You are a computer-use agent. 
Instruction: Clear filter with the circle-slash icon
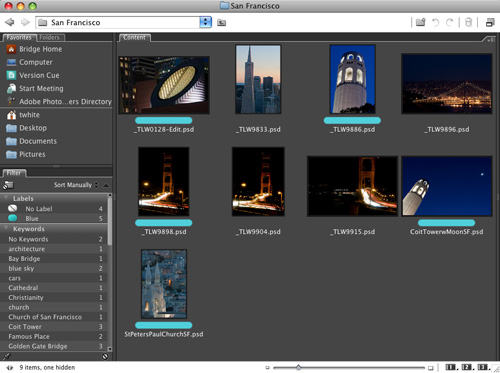[x=105, y=356]
